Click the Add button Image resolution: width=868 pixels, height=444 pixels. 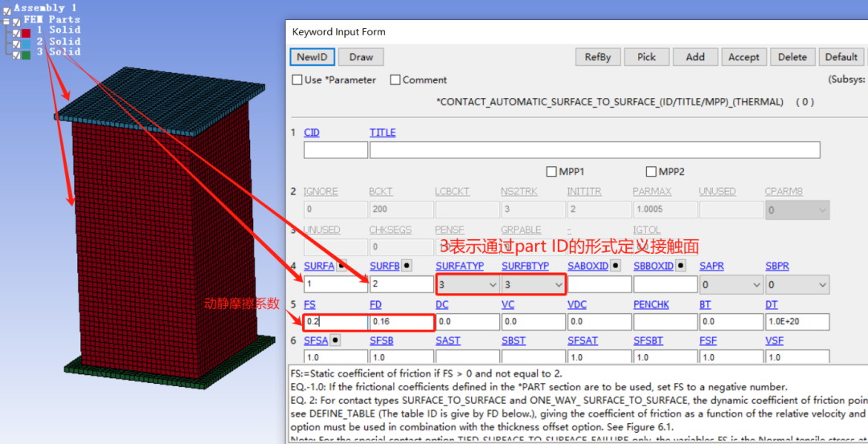pyautogui.click(x=695, y=56)
